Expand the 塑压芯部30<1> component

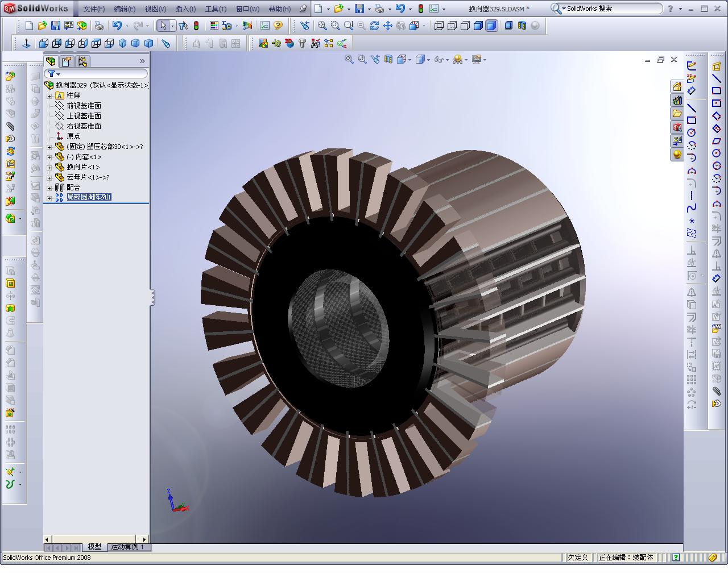[x=49, y=147]
